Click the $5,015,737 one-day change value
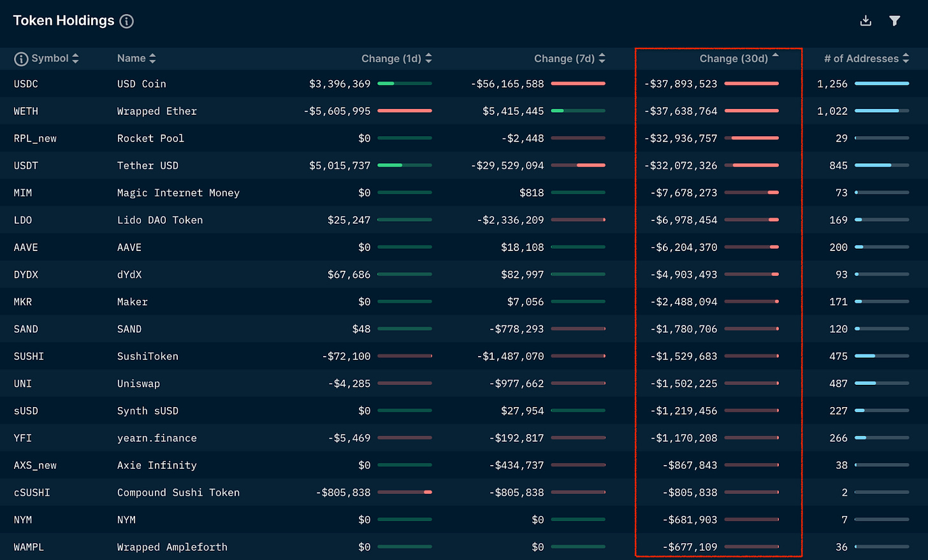Image resolution: width=928 pixels, height=560 pixels. tap(340, 166)
